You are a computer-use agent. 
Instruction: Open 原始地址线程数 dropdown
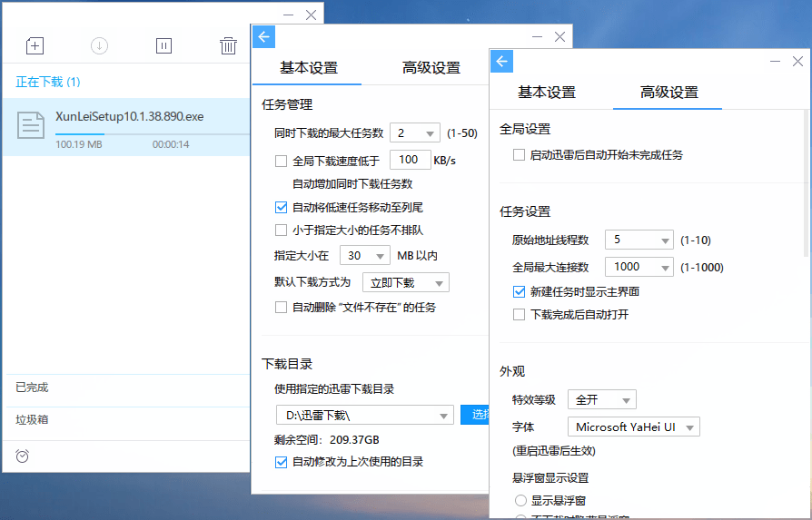639,240
